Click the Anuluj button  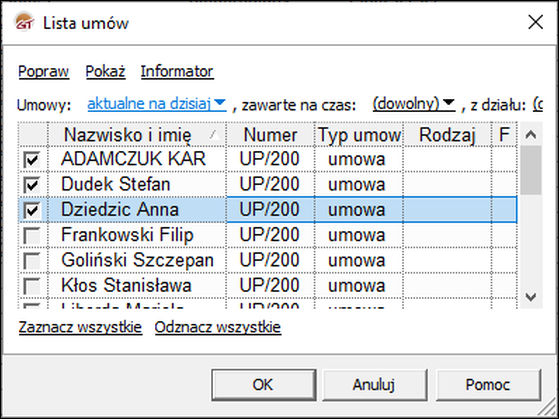point(374,385)
